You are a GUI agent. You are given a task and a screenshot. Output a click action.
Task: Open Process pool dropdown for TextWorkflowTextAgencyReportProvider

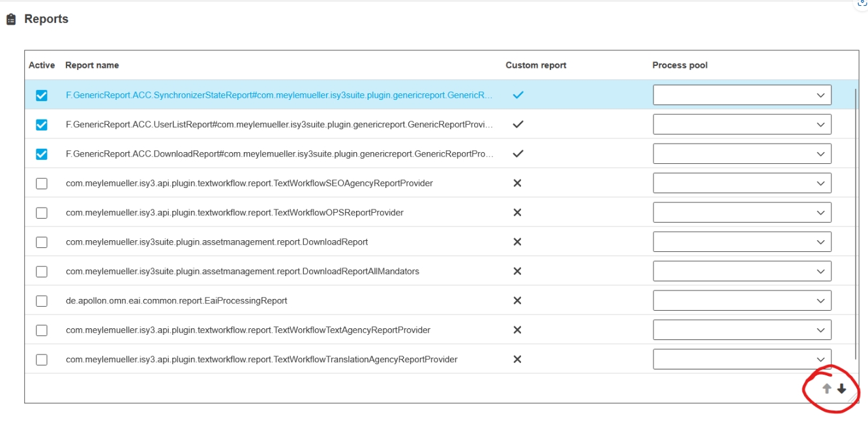pyautogui.click(x=741, y=330)
